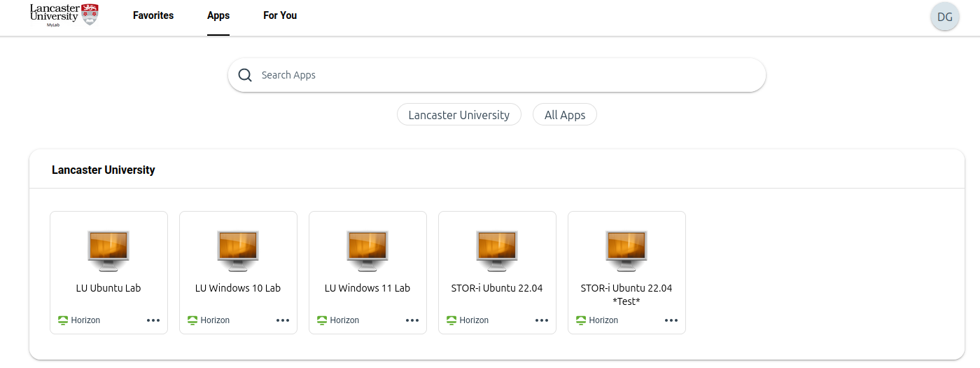Filter by Lancaster University category
The height and width of the screenshot is (368, 980).
pos(458,115)
